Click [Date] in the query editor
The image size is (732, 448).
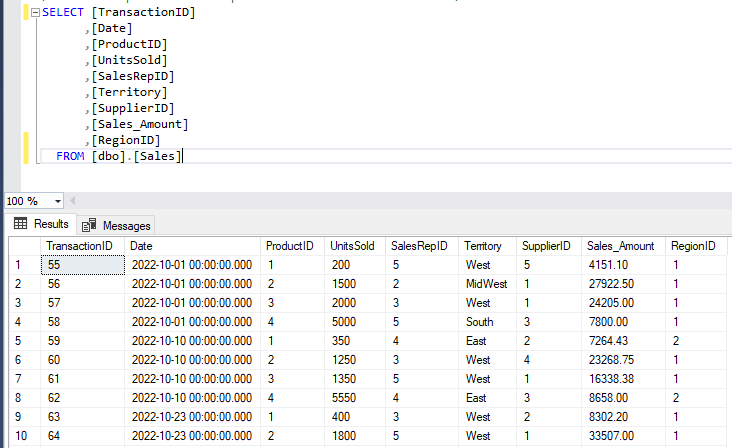click(x=112, y=28)
